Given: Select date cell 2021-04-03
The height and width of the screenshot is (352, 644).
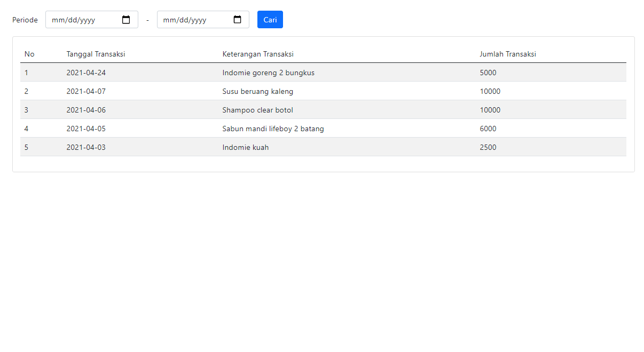Looking at the screenshot, I should tap(86, 147).
